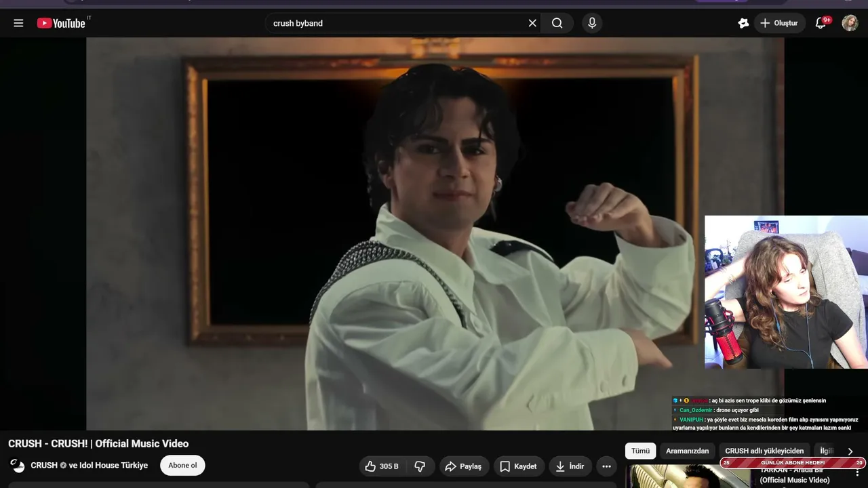Viewport: 868px width, 488px height.
Task: Submit search with the magnifier icon
Action: coord(557,23)
